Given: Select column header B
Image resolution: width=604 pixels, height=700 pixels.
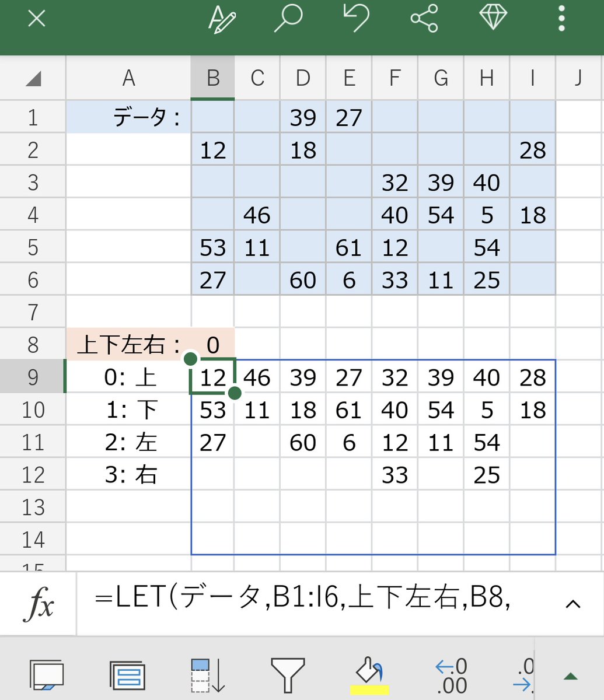Looking at the screenshot, I should tap(212, 78).
